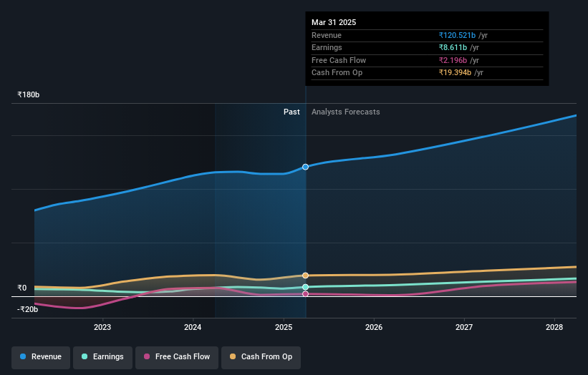Select the 2024 axis label
588x375 pixels.
coord(193,328)
